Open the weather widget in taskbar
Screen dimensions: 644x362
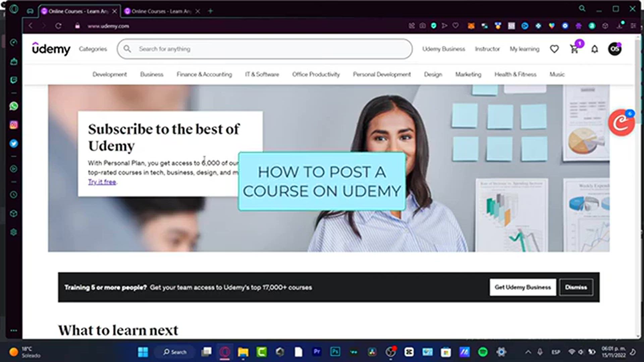(x=25, y=352)
